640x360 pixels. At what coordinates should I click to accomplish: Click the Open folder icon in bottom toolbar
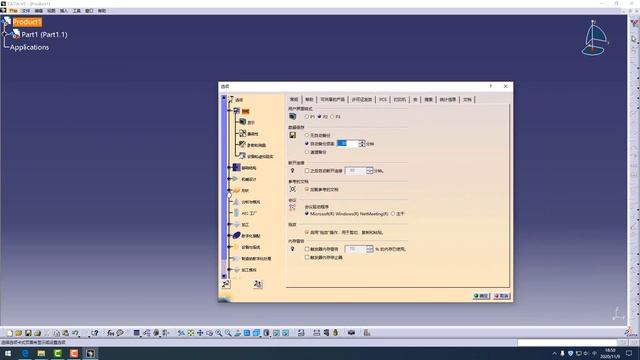[x=19, y=333]
